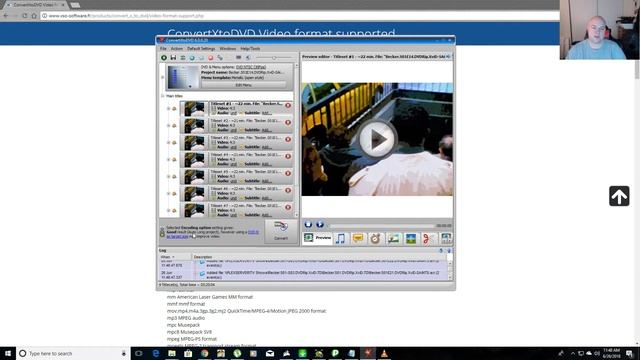
Task: Remove Titleset #2 using its red icon
Action: click(x=288, y=122)
